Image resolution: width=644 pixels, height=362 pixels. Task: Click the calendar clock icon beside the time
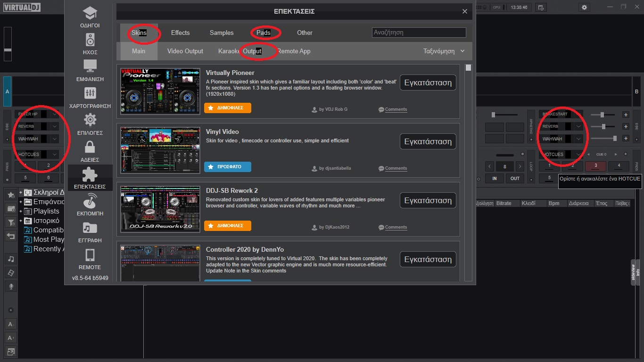[x=541, y=7]
